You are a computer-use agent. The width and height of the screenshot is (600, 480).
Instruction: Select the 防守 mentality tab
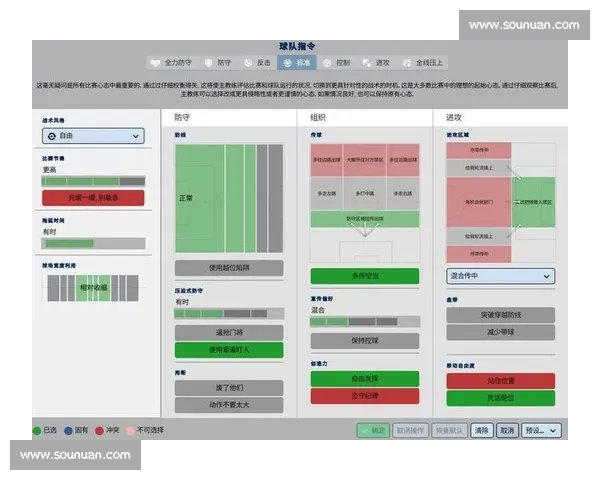218,63
